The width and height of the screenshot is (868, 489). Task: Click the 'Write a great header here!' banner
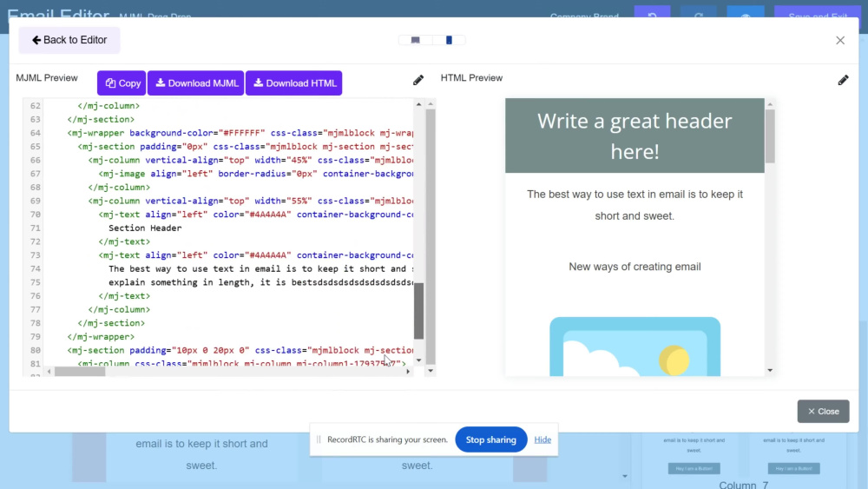click(635, 135)
